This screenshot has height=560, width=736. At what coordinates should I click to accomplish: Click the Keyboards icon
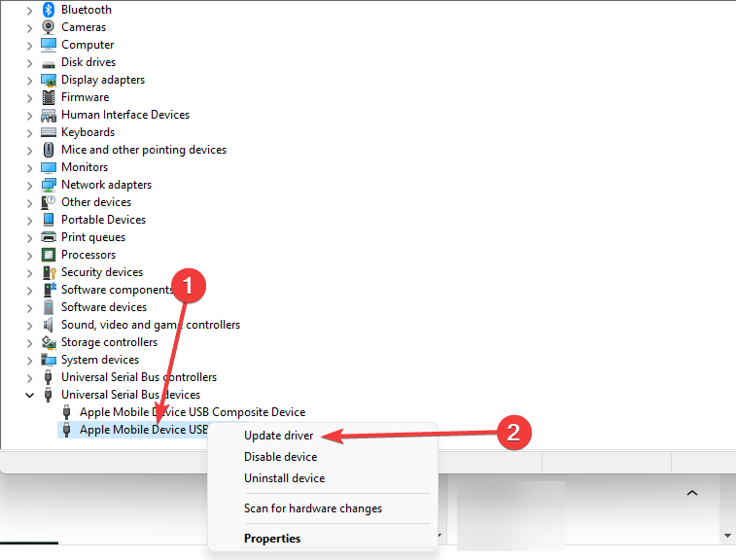pyautogui.click(x=49, y=132)
